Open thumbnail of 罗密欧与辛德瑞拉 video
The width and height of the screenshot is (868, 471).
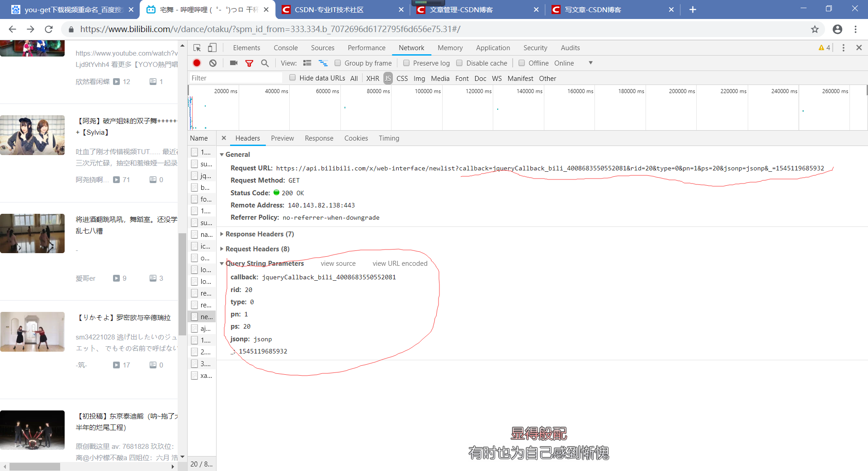32,331
